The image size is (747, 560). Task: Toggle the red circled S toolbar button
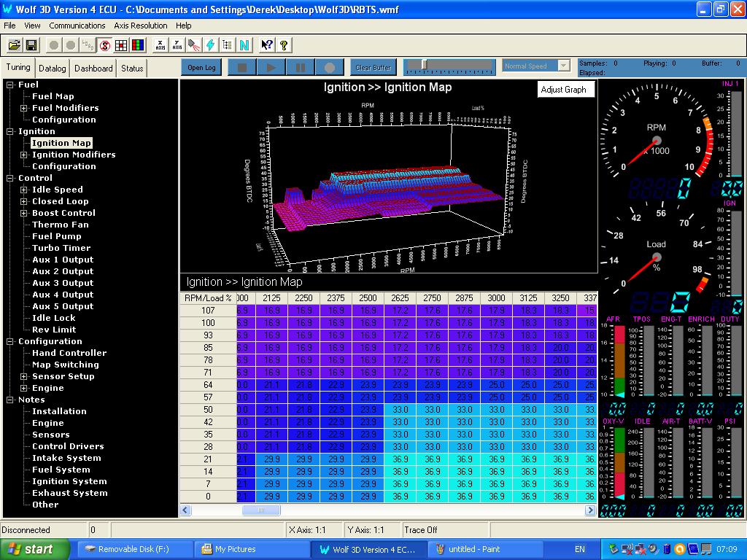[x=104, y=45]
